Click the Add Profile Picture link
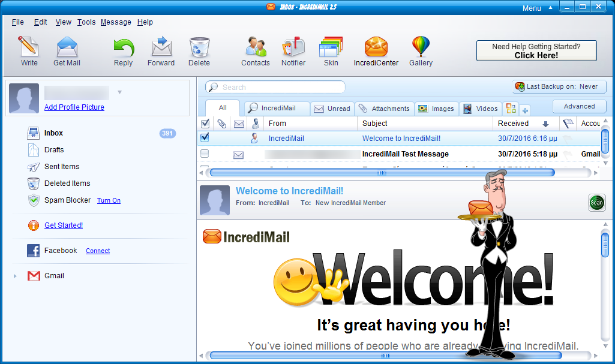Image resolution: width=615 pixels, height=364 pixels. pyautogui.click(x=74, y=107)
